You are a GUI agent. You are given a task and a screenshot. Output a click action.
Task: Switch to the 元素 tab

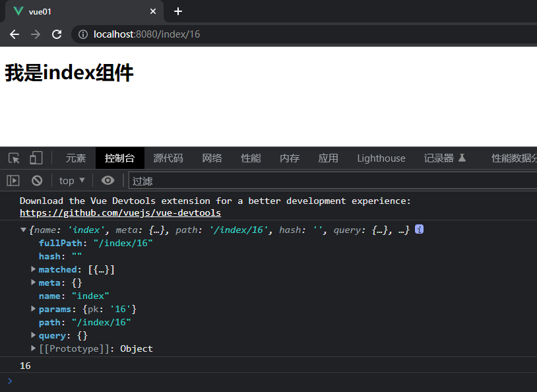coord(76,158)
